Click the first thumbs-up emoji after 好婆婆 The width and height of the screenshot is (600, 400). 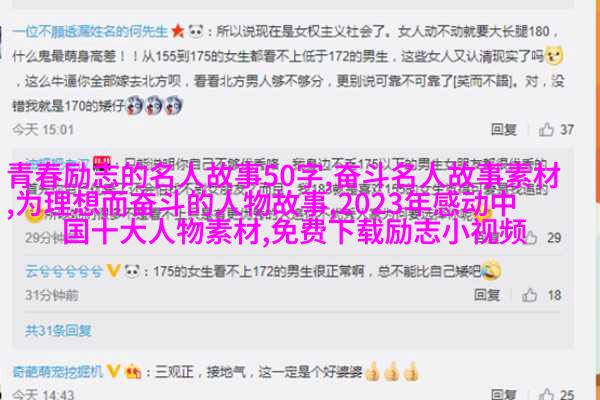point(373,371)
